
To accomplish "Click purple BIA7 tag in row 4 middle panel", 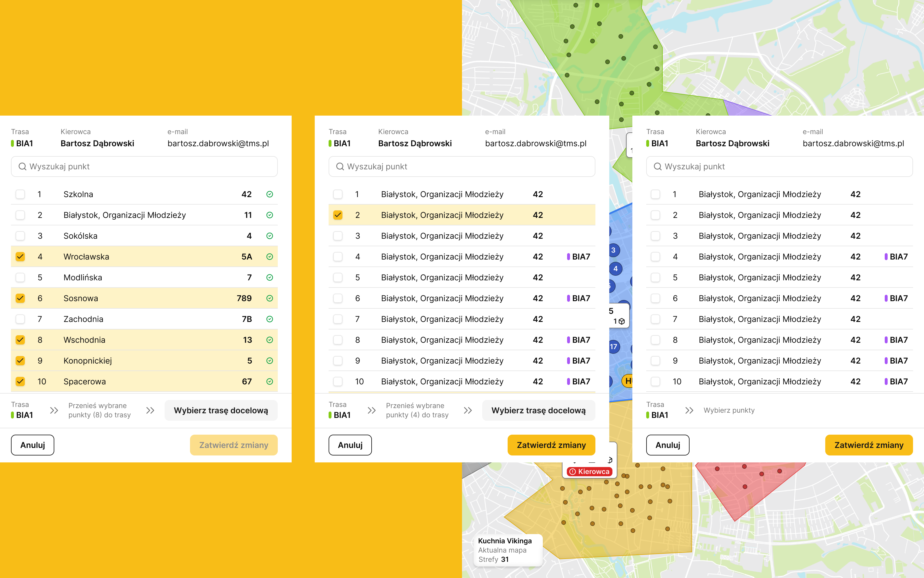I will (x=579, y=257).
